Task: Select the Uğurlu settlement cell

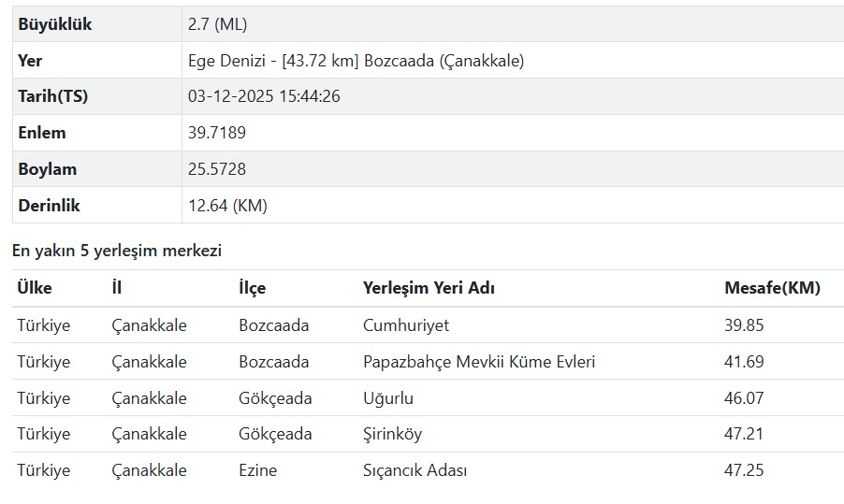Action: (388, 398)
